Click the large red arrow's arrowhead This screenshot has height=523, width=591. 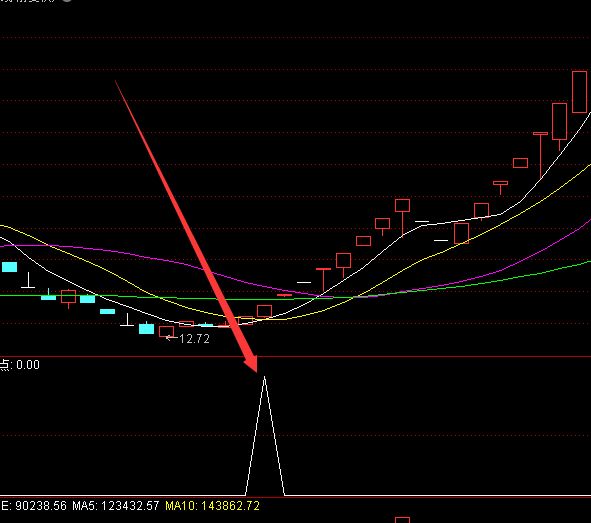tap(251, 362)
